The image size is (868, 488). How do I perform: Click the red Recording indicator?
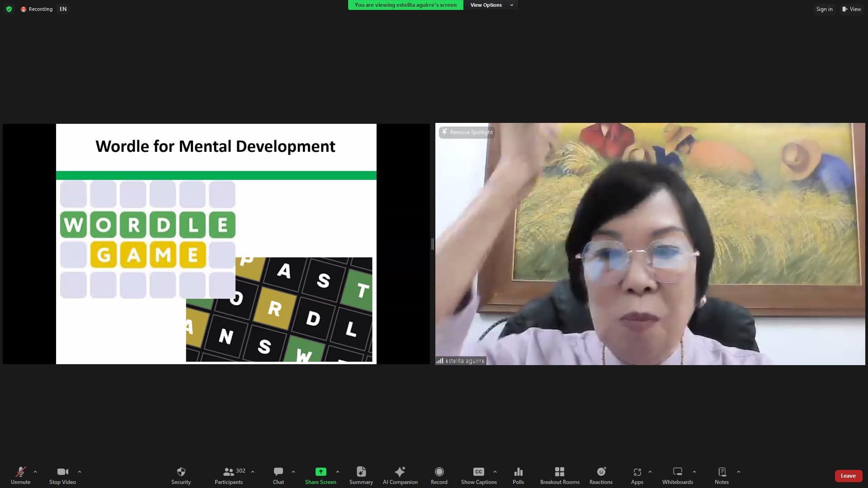tap(37, 9)
